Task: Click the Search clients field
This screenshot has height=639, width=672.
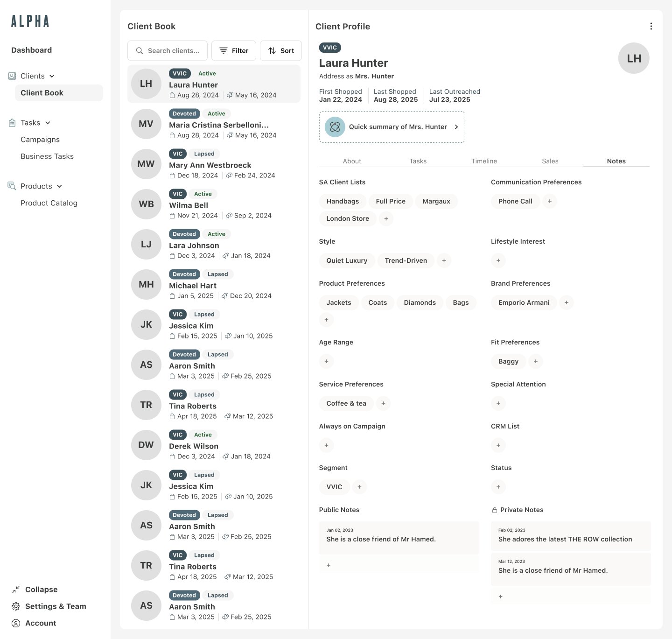Action: [168, 50]
